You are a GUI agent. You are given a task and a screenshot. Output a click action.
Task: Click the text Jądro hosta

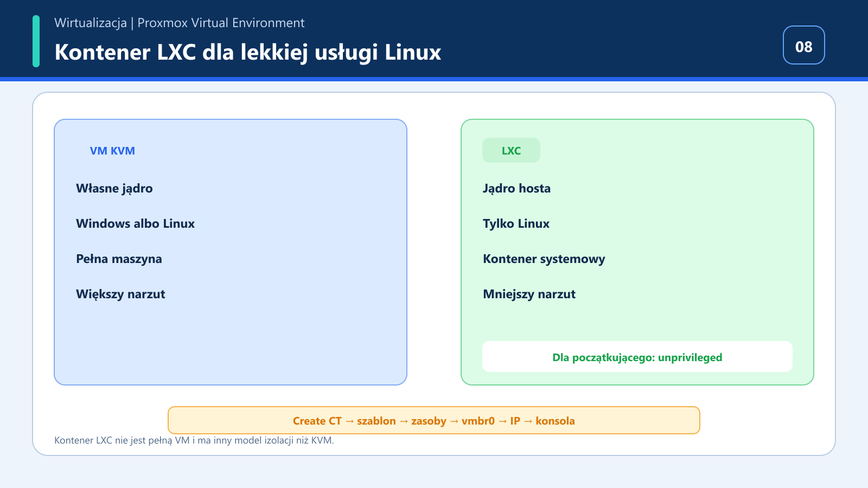(516, 189)
